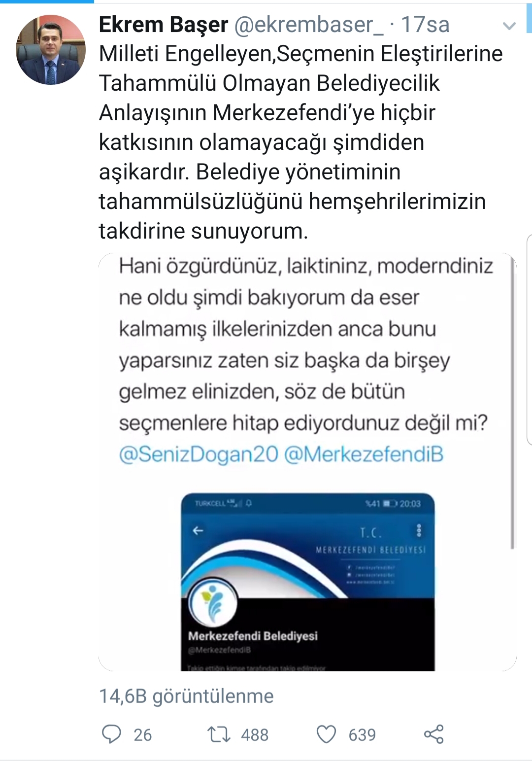Screen dimensions: 532x765
Task: Open the 17sa timestamp
Action: pos(425,25)
